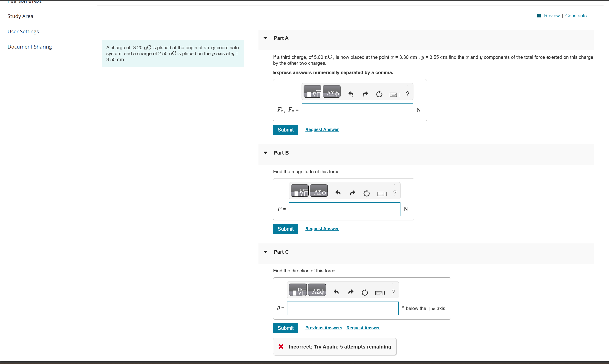Click the undo arrow in Part B toolbar

click(338, 193)
